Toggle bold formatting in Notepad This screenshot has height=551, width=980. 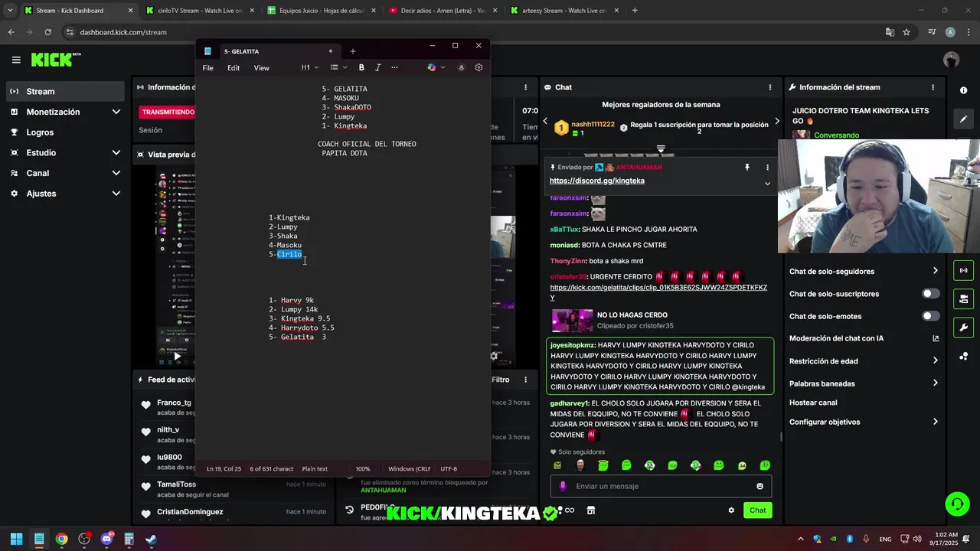coord(361,67)
